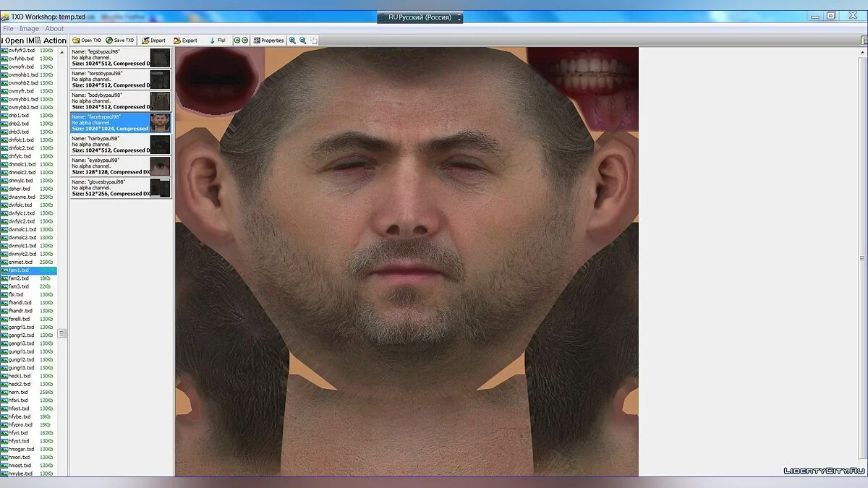Screen dimensions: 868x488
Task: Select the eyebypaul98 texture entry
Action: pyautogui.click(x=121, y=166)
